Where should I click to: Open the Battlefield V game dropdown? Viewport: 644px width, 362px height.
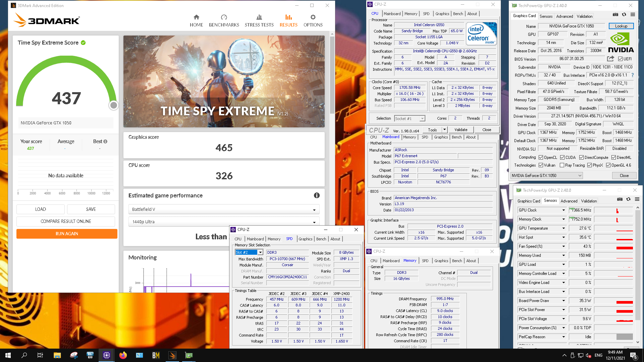coord(224,209)
